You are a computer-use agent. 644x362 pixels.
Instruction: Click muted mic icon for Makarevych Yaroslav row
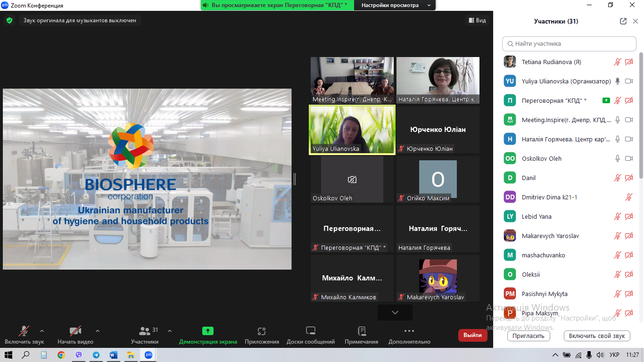pos(618,236)
